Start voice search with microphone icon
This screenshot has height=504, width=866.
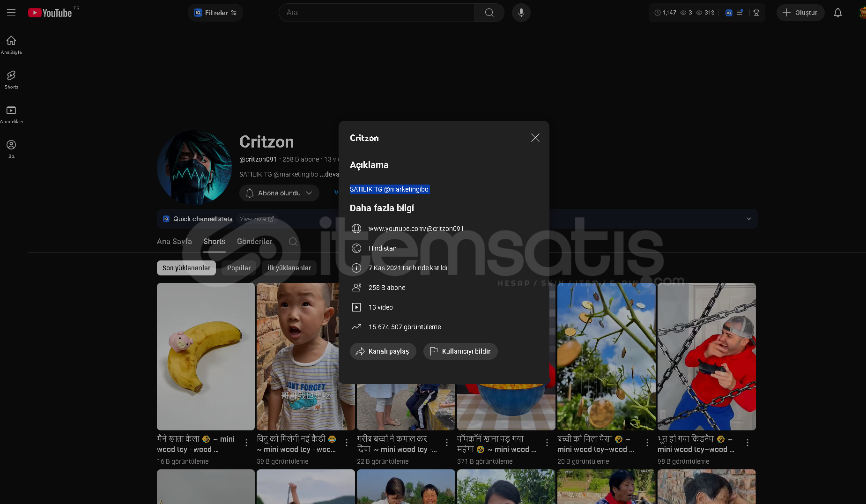(x=521, y=13)
